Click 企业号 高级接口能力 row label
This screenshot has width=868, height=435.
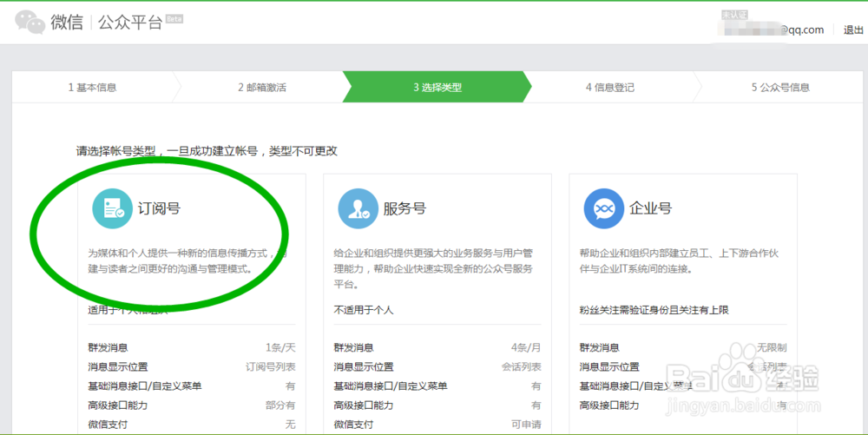tap(609, 405)
